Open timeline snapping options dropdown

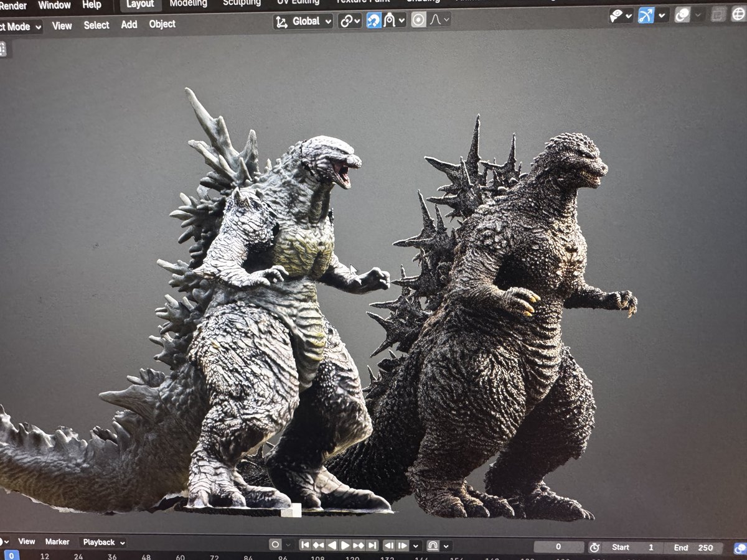pyautogui.click(x=447, y=546)
